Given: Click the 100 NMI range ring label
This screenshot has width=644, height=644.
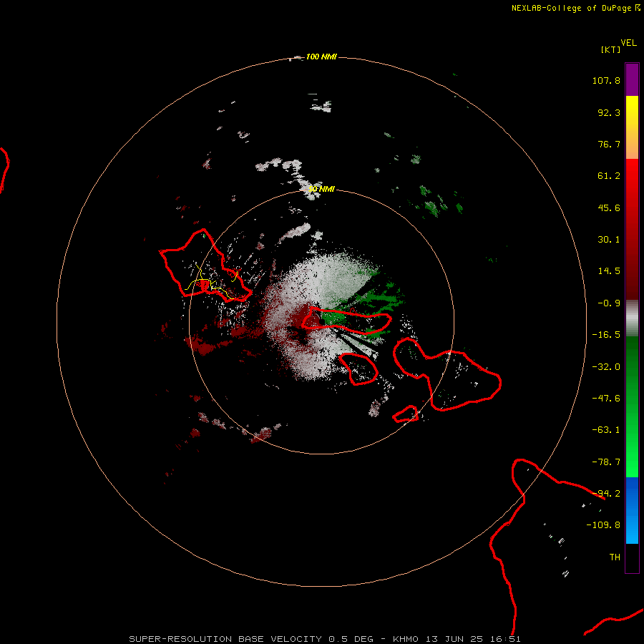Looking at the screenshot, I should click(x=321, y=57).
